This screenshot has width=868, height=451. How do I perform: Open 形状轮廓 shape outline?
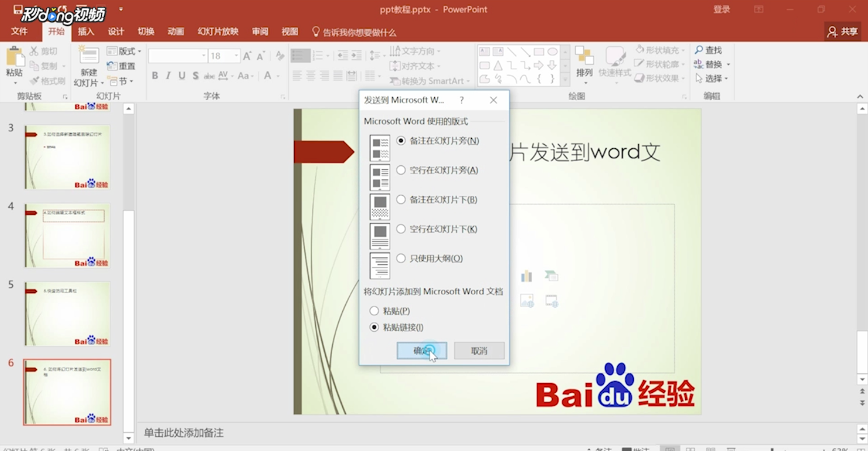tap(660, 65)
